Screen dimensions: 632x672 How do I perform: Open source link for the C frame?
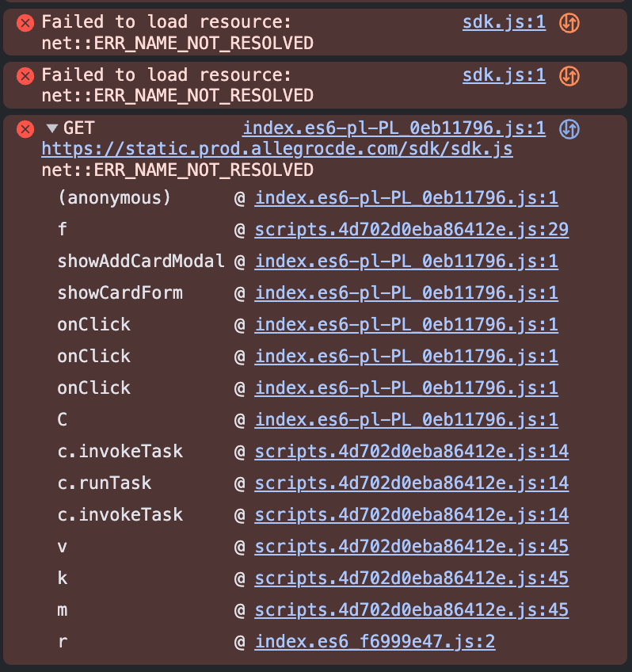(406, 419)
